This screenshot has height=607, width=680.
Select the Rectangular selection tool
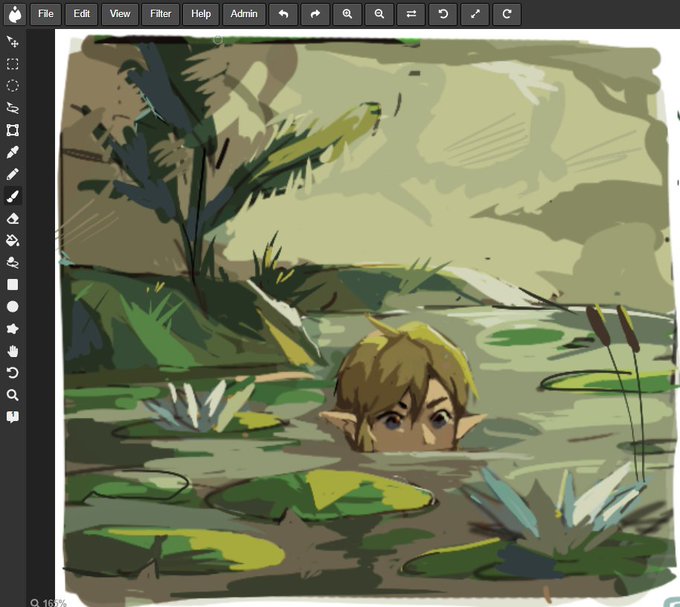pos(13,64)
